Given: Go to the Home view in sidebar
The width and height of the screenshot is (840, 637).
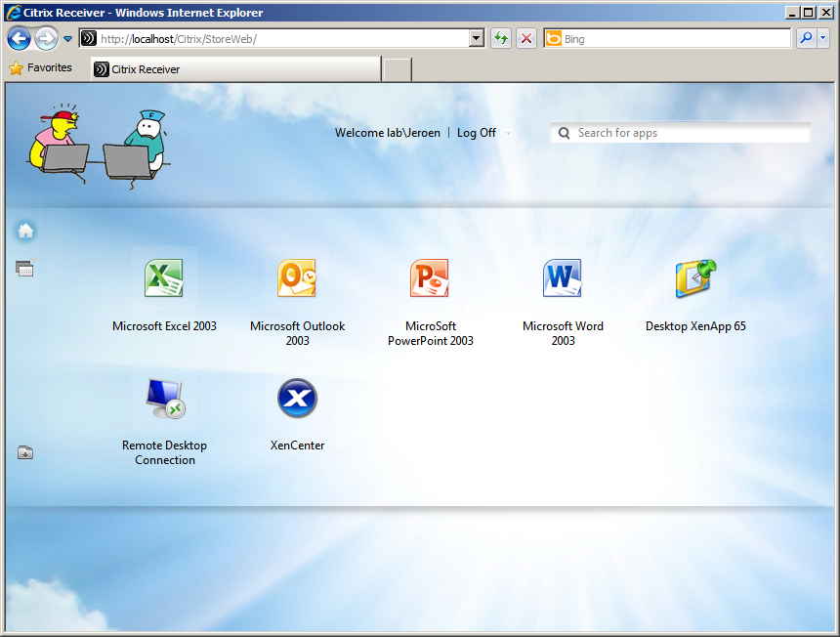Looking at the screenshot, I should click(x=25, y=231).
